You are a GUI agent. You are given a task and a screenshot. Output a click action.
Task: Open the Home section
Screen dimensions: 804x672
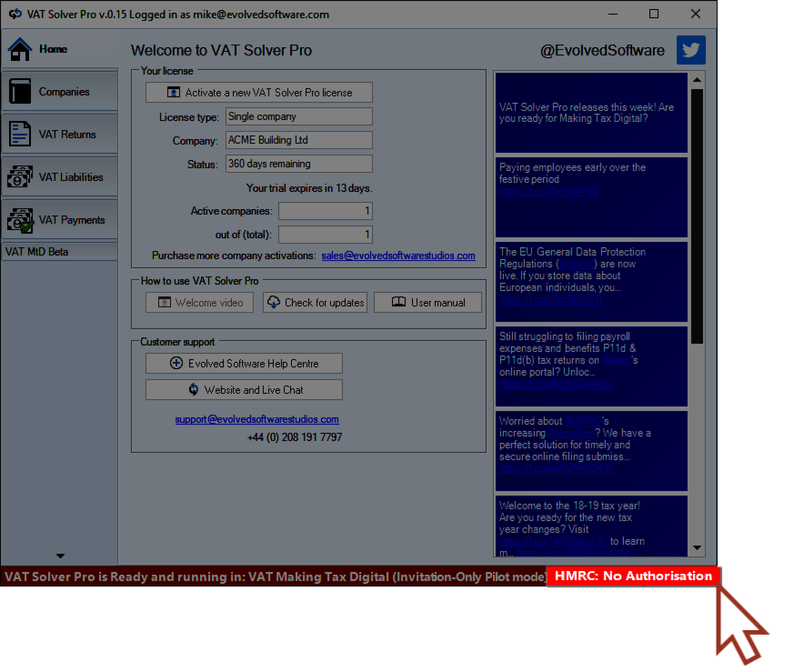click(60, 49)
